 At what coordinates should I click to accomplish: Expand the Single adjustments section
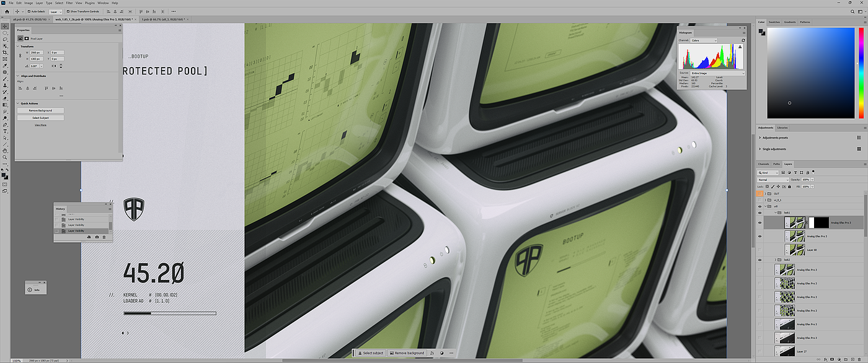click(760, 149)
